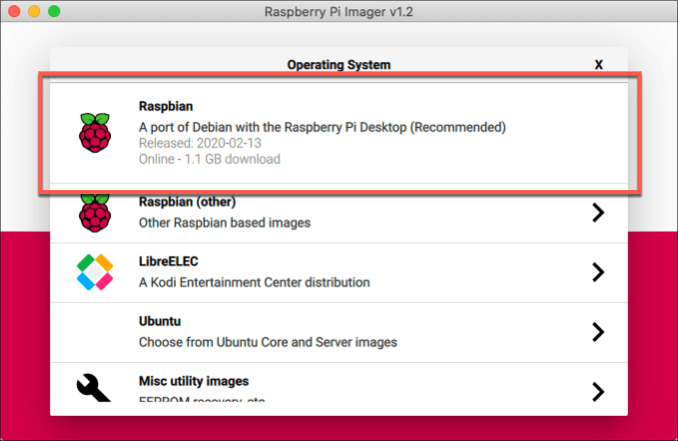Open the Ubuntu entry title
The image size is (678, 441).
[160, 321]
